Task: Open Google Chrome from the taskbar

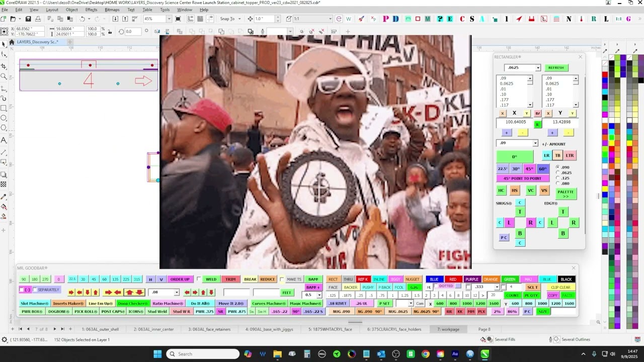Action: click(x=426, y=354)
